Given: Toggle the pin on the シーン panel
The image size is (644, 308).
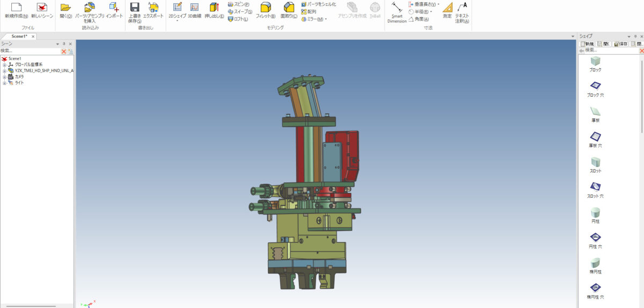Looking at the screenshot, I should [64, 44].
